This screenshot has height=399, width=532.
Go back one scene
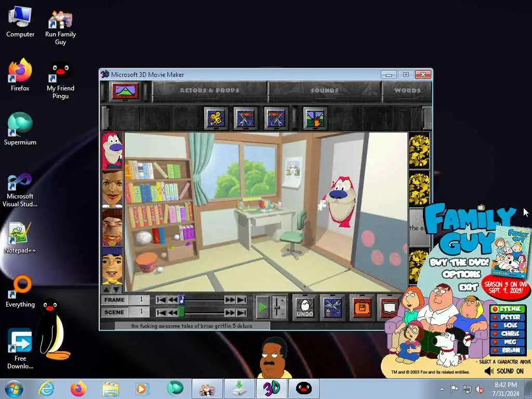(x=172, y=312)
